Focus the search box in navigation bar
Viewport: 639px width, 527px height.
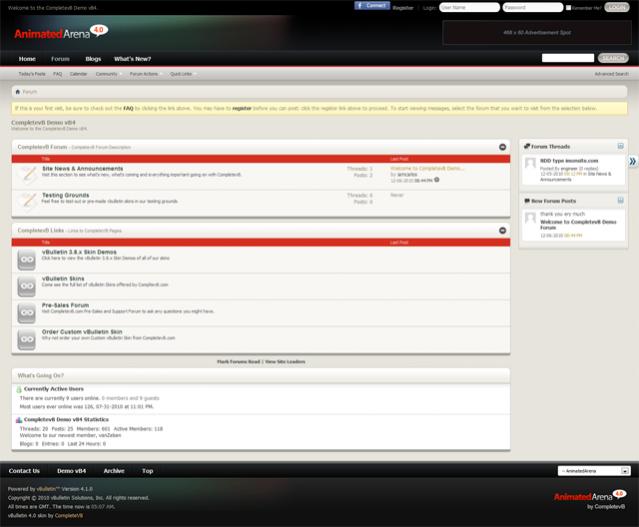coord(568,58)
